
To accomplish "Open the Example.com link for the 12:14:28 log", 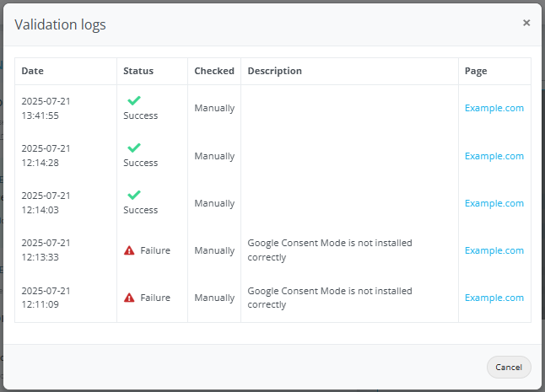I will [x=494, y=156].
